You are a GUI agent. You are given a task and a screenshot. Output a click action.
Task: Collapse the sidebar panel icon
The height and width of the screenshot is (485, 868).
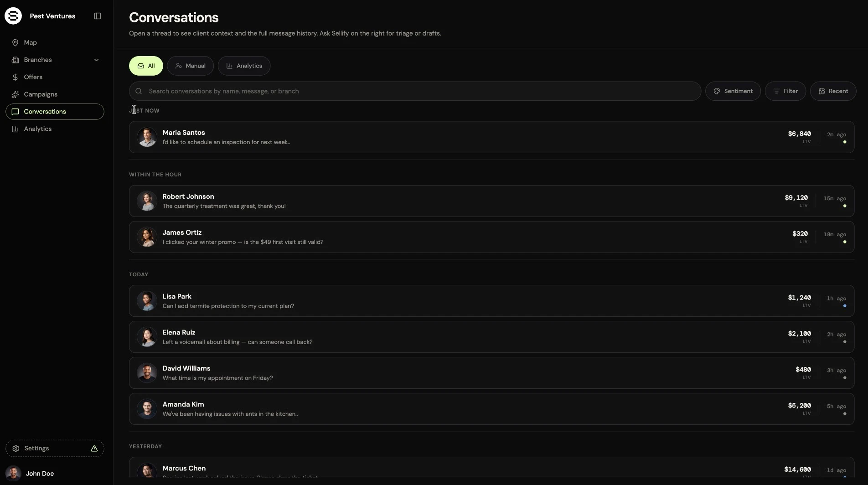[97, 16]
